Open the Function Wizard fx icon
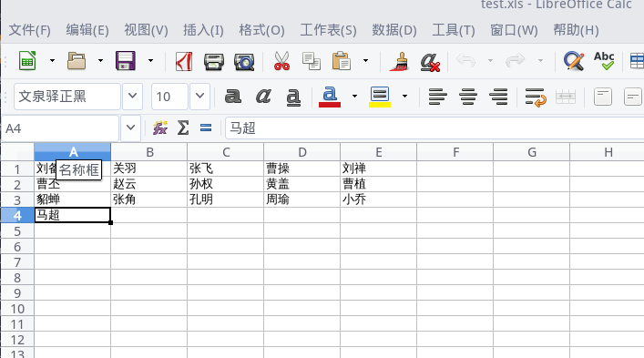Screen dimensions: 644x358 click(x=159, y=128)
